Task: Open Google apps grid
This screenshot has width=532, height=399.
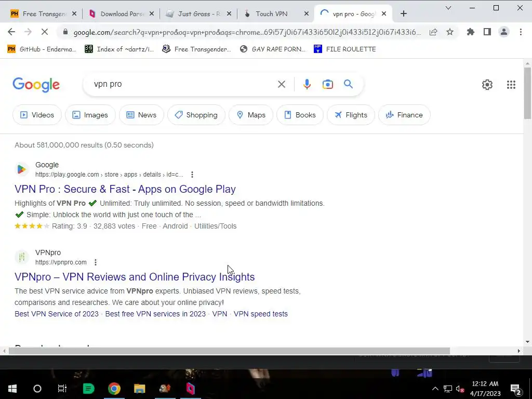Action: (x=511, y=85)
